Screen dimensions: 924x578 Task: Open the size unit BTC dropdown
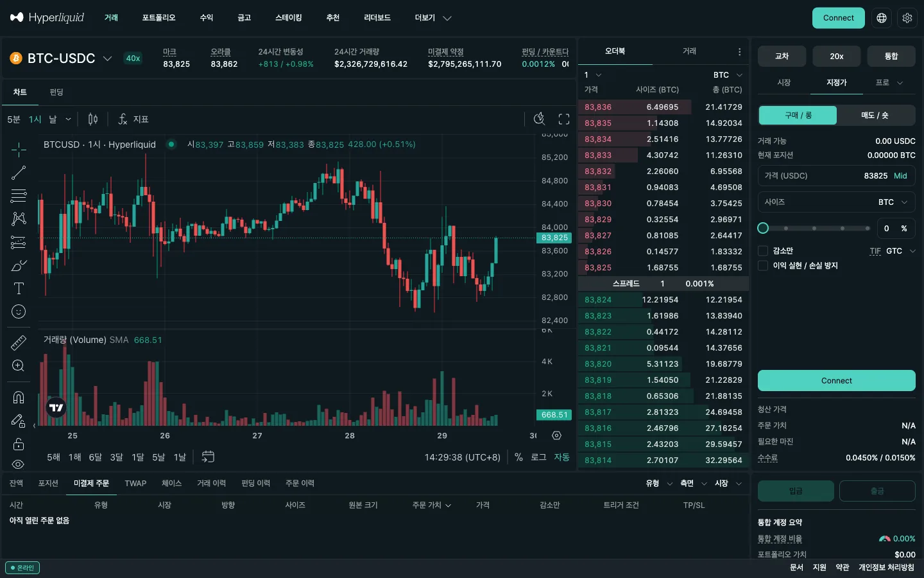[x=893, y=202]
